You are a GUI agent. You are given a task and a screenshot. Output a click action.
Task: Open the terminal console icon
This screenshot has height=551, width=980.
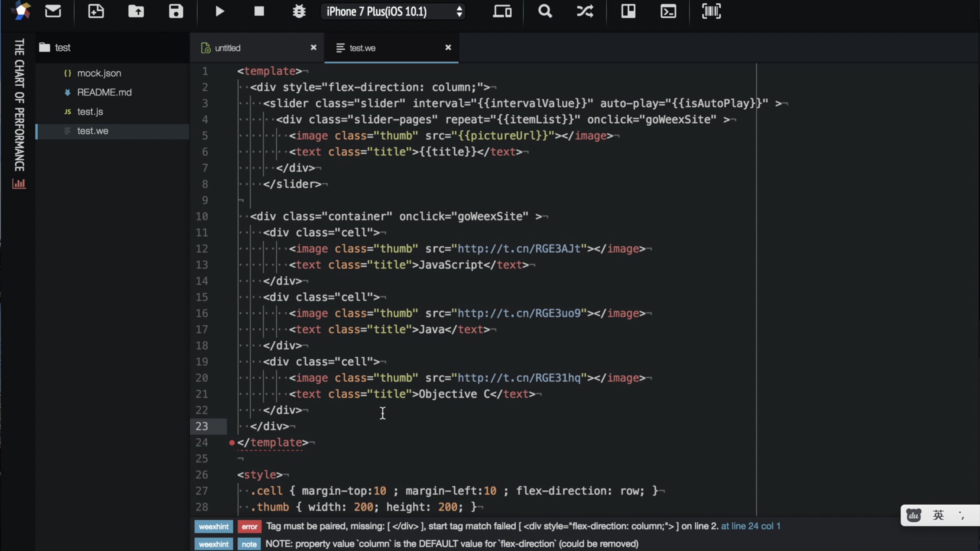click(668, 11)
